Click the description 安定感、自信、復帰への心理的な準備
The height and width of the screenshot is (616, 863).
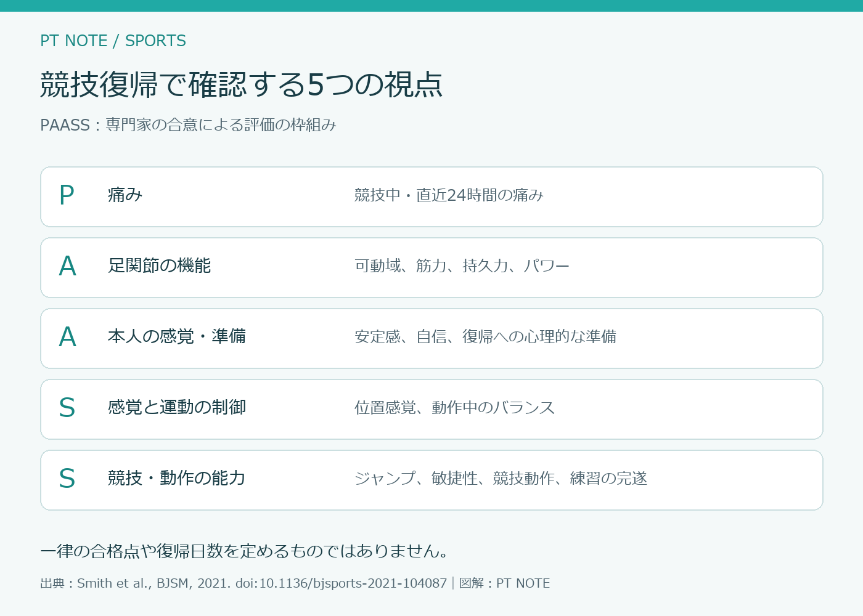(486, 337)
